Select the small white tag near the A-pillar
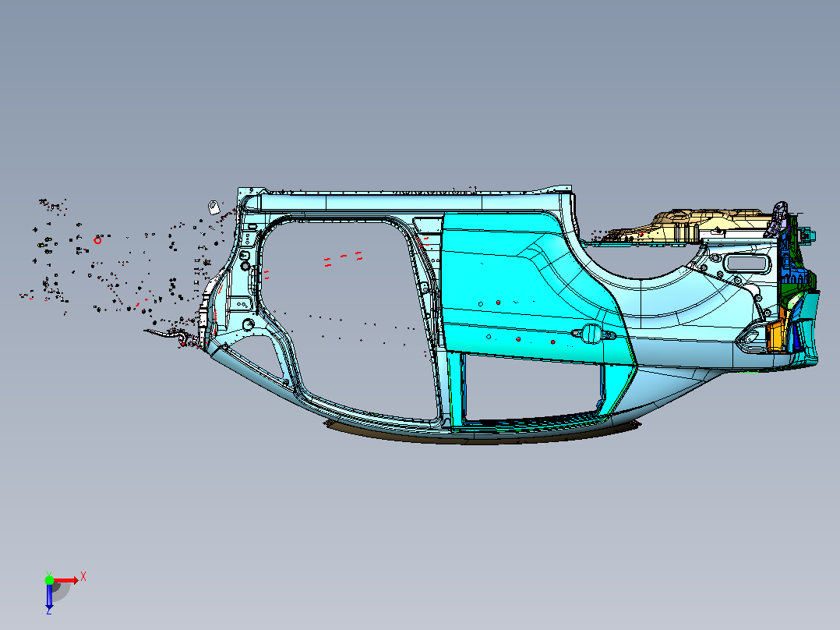 click(x=214, y=207)
